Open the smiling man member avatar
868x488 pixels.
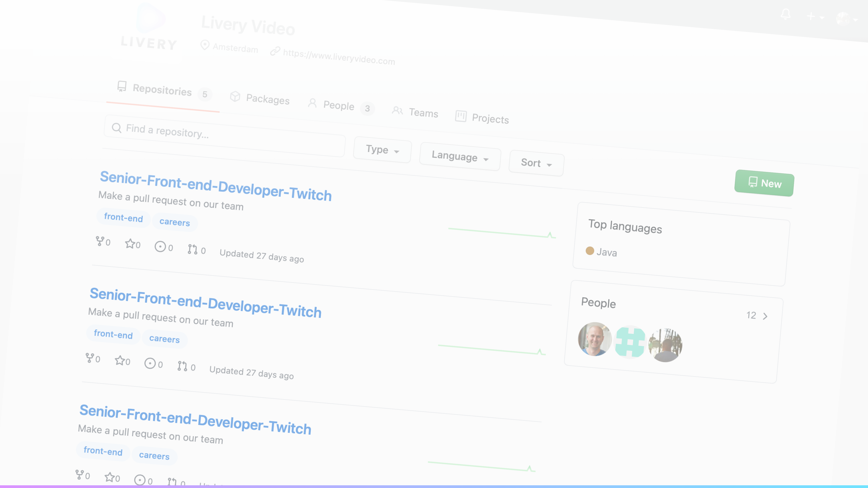coord(595,339)
